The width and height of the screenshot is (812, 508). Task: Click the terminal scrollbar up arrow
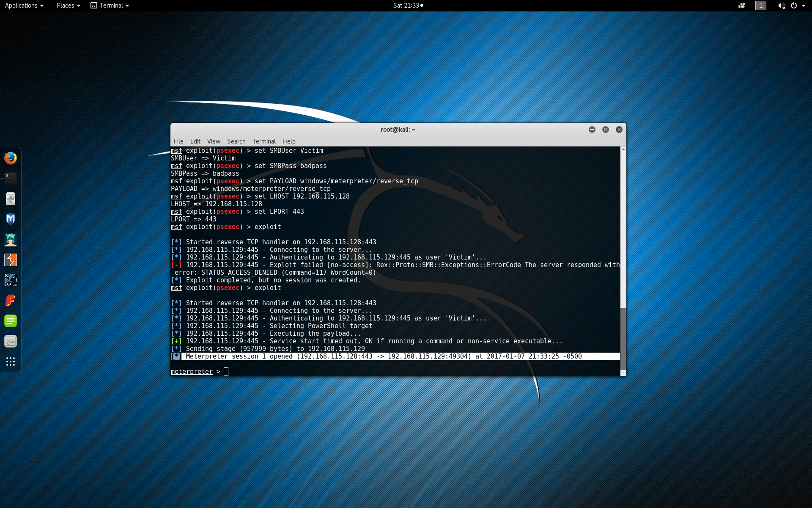coord(623,149)
